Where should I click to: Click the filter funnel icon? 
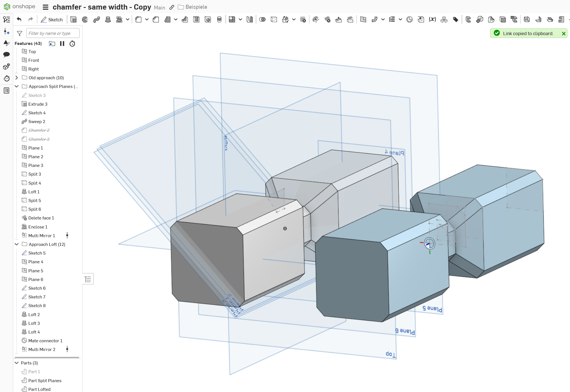[19, 33]
